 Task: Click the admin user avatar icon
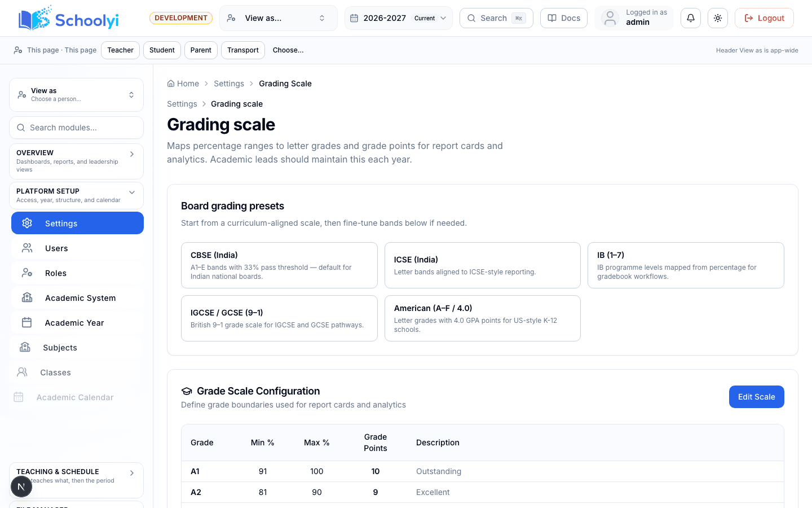coord(610,18)
